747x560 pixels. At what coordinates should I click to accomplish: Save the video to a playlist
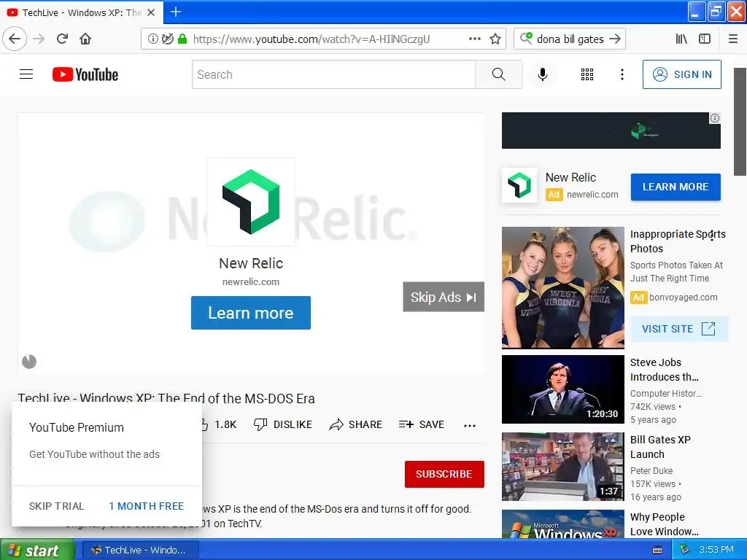[422, 424]
